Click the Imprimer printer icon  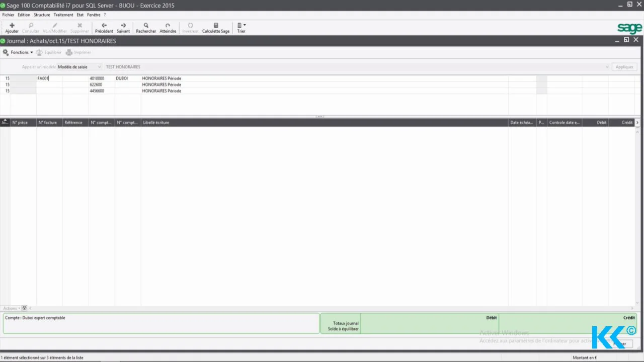(x=69, y=52)
